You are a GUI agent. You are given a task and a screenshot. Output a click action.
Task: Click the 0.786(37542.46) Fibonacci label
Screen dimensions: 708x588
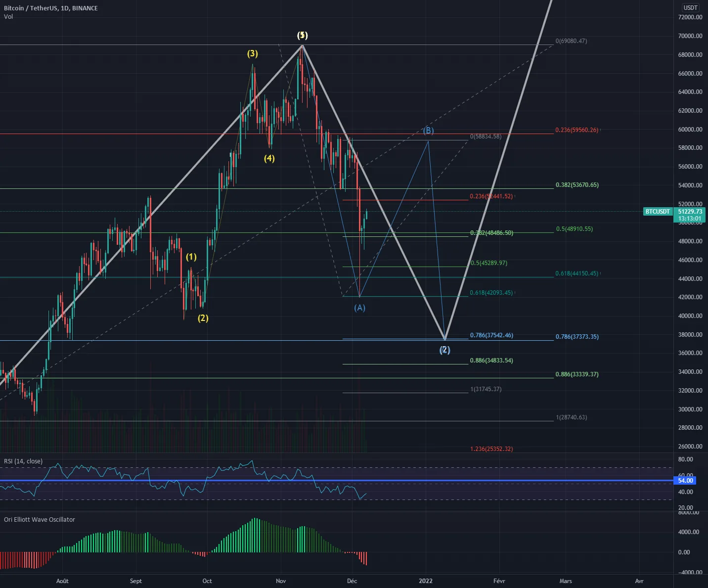pyautogui.click(x=491, y=335)
